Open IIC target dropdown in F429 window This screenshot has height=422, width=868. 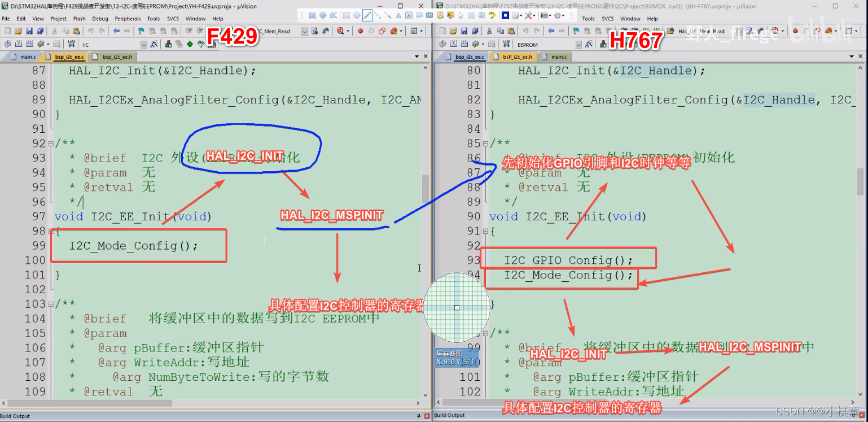pos(143,44)
